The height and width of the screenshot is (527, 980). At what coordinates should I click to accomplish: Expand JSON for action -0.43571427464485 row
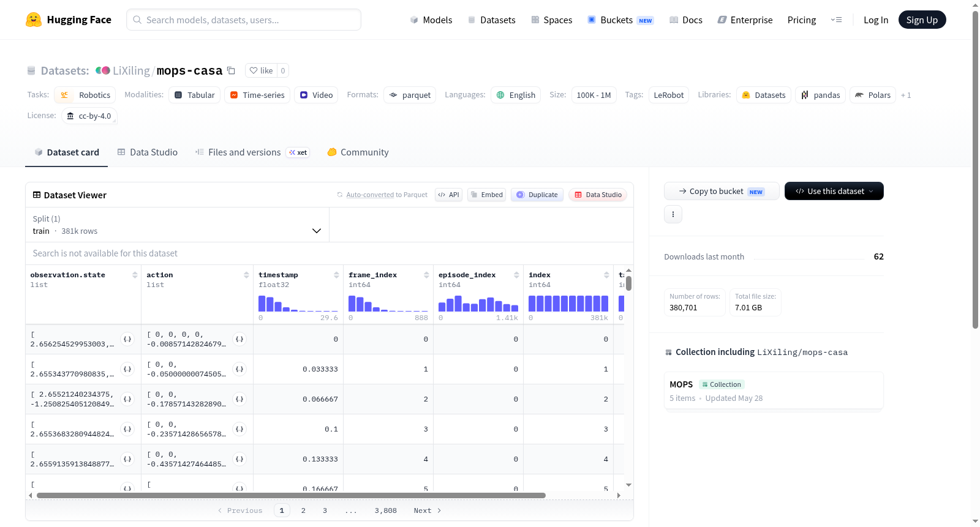(x=239, y=459)
